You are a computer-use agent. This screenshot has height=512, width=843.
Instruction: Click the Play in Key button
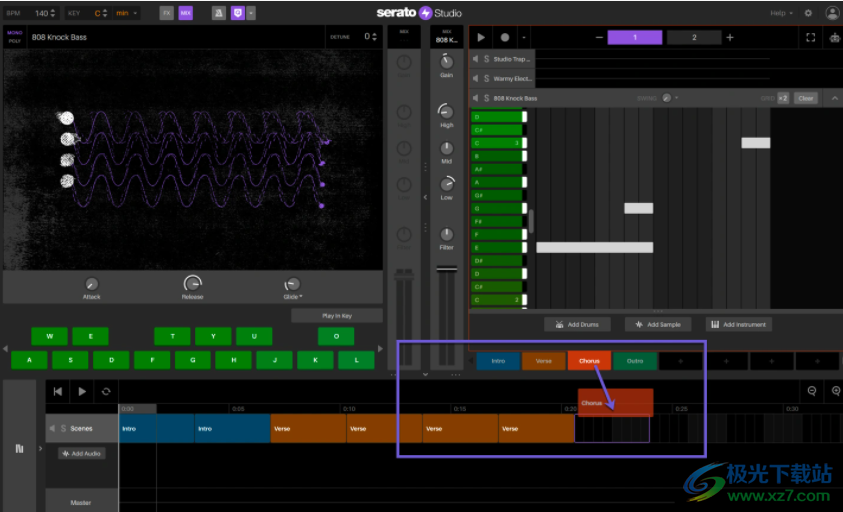[x=337, y=316]
